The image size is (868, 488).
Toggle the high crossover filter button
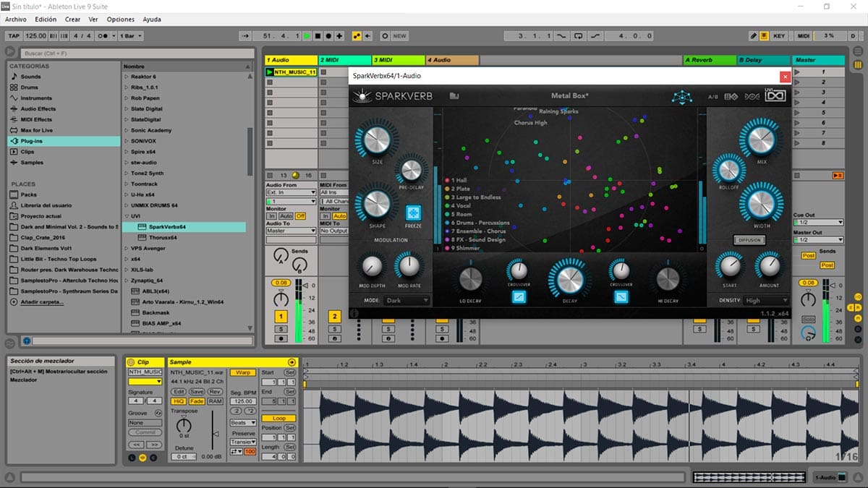621,297
